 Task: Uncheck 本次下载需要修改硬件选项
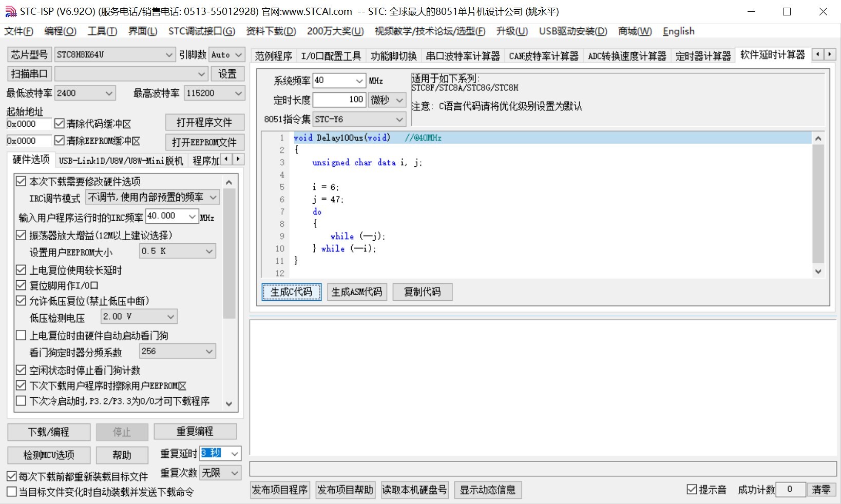(21, 181)
